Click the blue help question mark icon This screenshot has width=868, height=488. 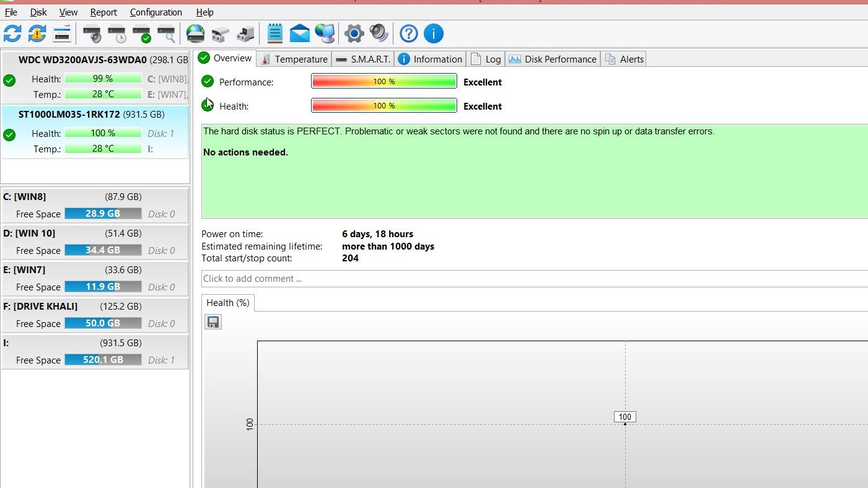click(409, 33)
